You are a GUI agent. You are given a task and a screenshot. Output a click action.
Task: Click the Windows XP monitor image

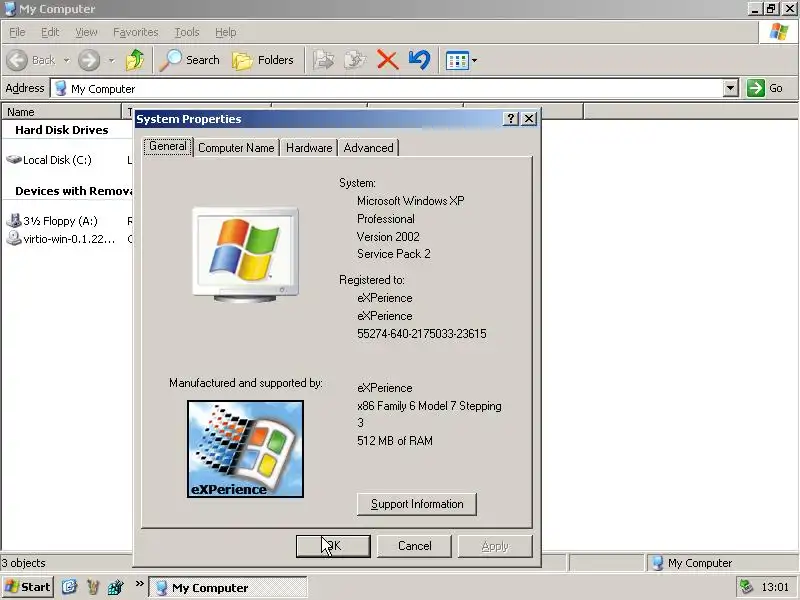pos(245,255)
